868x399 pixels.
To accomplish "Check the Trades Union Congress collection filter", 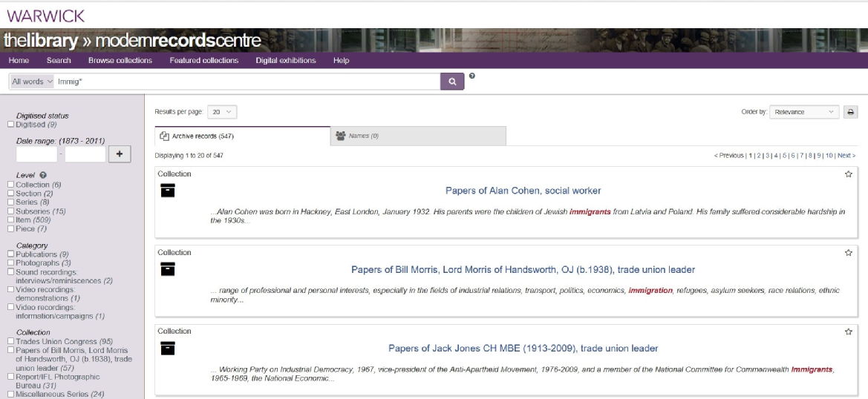I will 10,341.
